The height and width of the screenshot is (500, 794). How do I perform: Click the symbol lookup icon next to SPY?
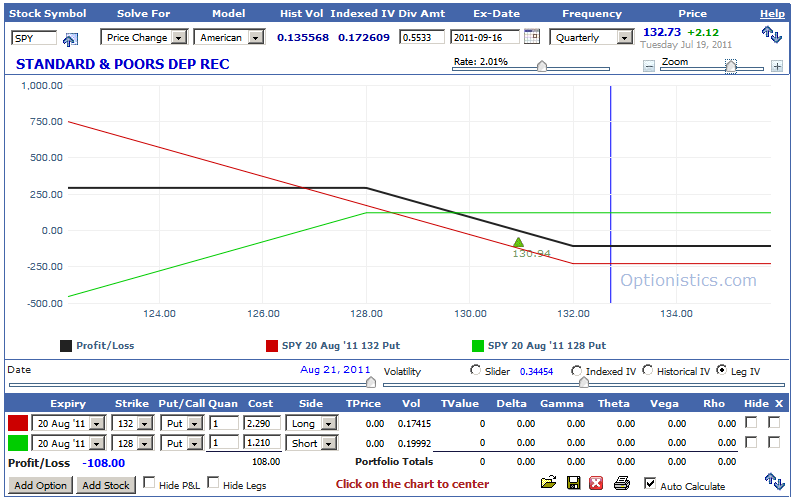[70, 40]
